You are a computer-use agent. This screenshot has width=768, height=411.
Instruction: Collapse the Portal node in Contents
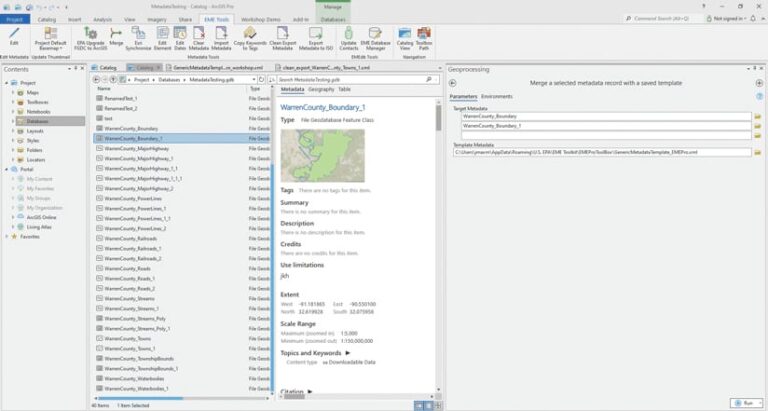[7, 169]
